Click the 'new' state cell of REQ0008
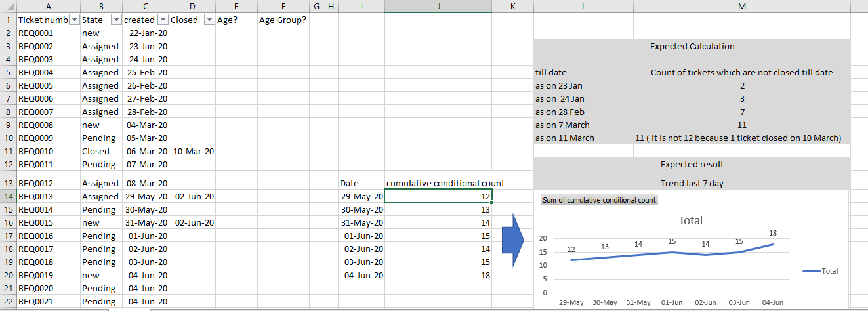Viewport: 868px width, 311px height. click(101, 125)
